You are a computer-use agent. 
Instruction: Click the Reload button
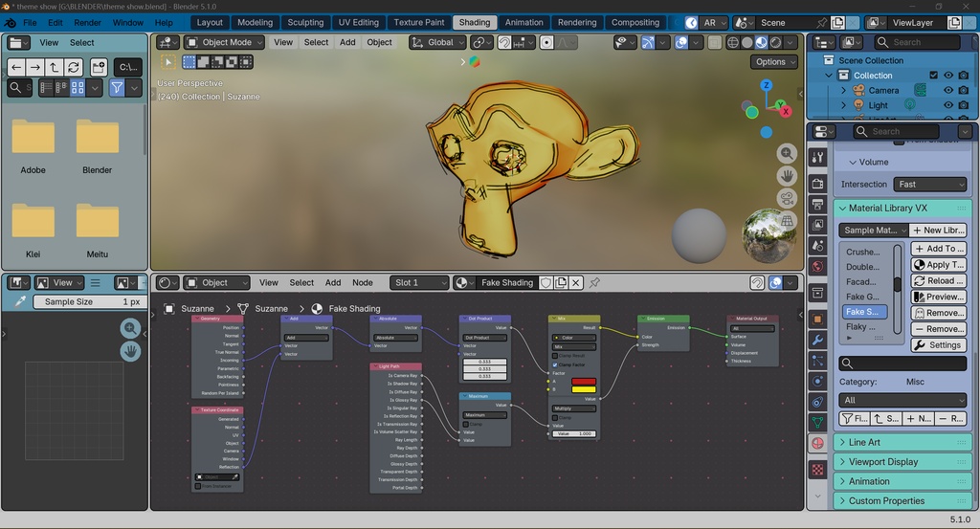point(939,281)
